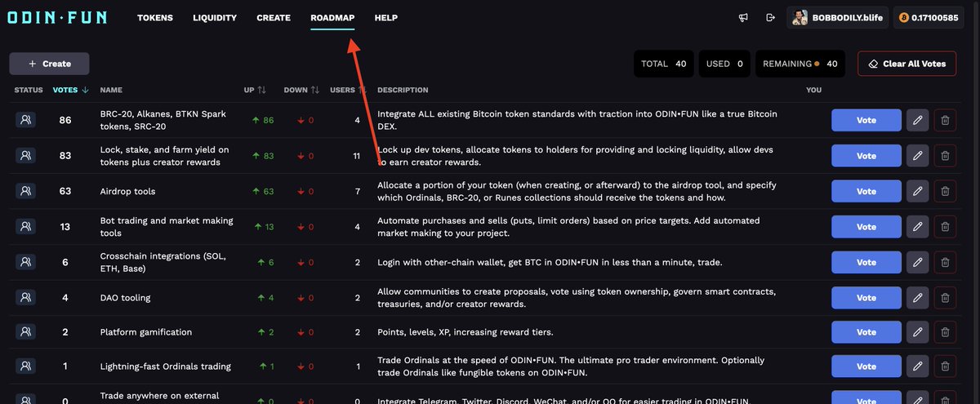Click the DESCRIPTION column header

coord(403,90)
